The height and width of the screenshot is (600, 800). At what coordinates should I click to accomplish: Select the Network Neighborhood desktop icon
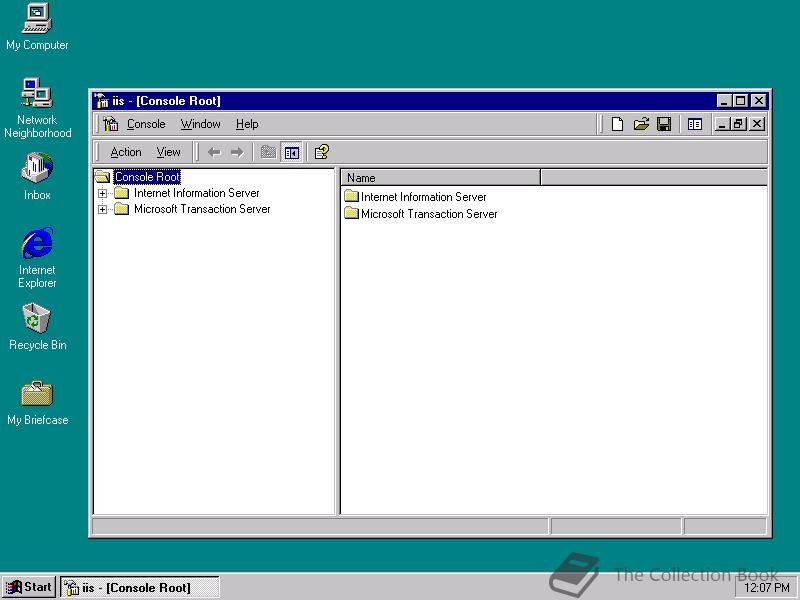37,108
